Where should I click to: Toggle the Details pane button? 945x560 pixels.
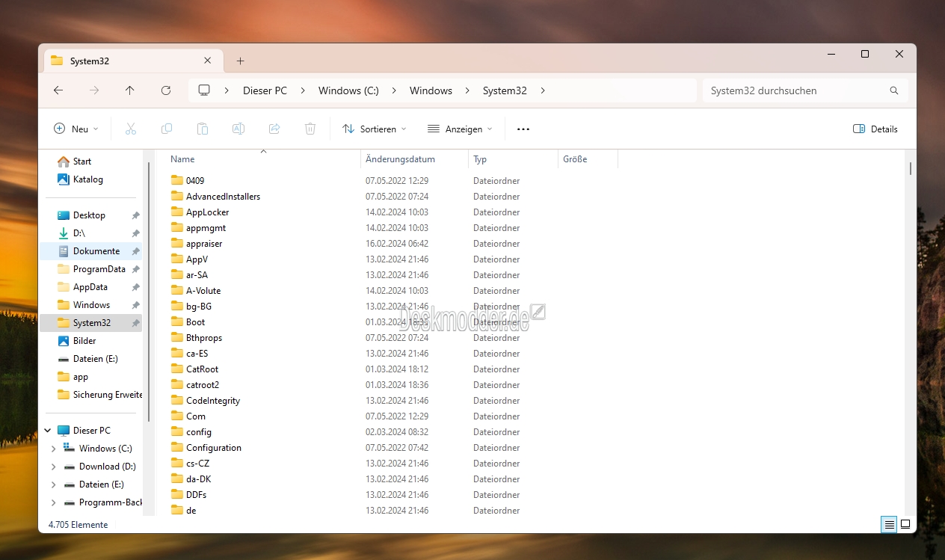coord(875,129)
